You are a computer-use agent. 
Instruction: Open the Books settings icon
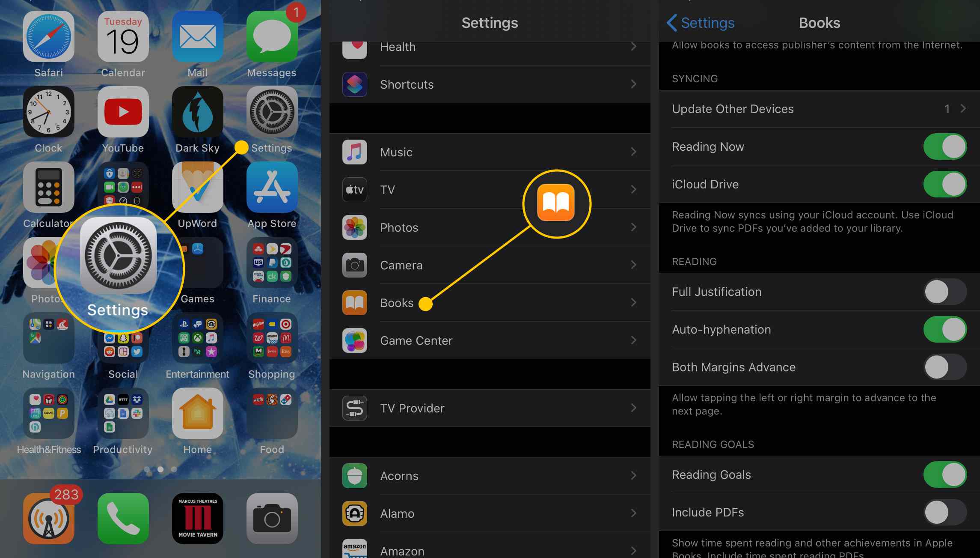(355, 302)
